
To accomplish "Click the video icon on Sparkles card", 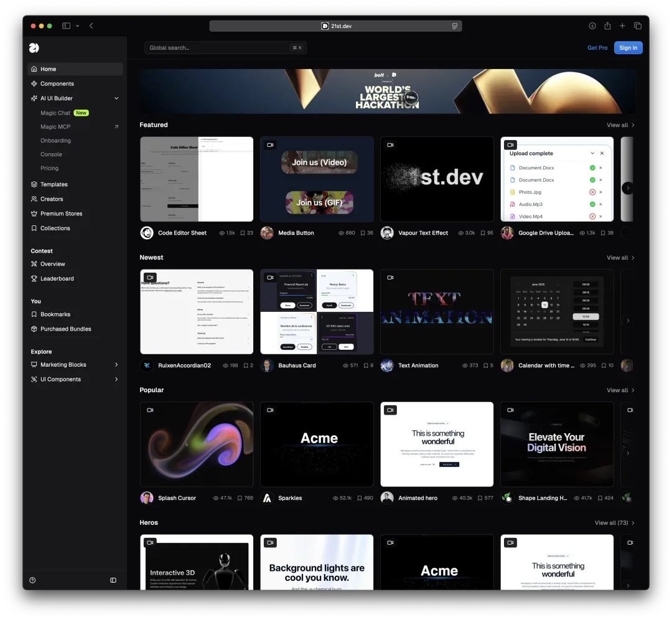I will point(270,410).
